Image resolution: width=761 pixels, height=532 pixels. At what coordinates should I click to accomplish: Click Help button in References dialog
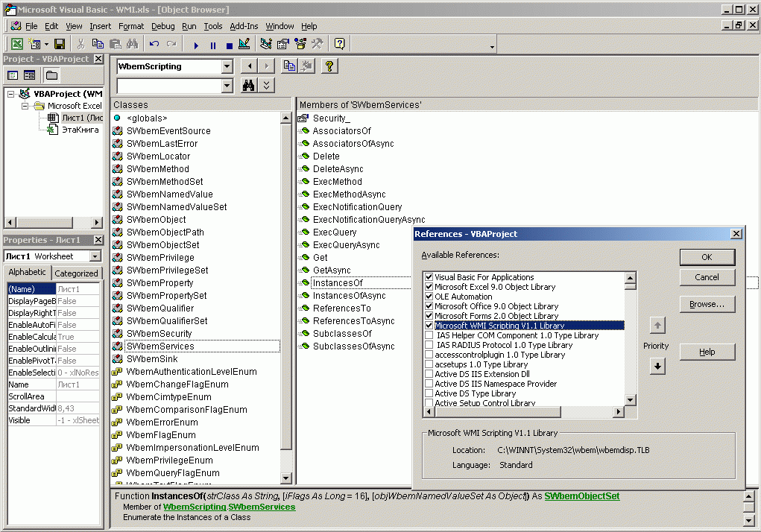point(707,352)
